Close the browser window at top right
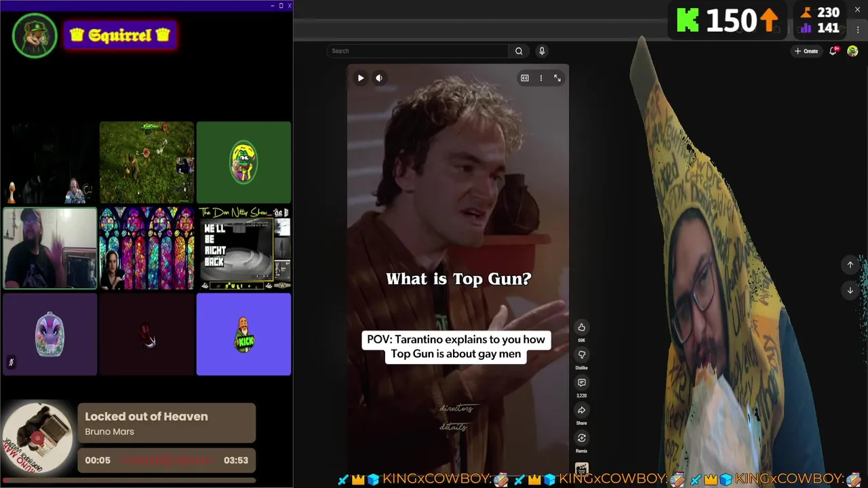Screen dimensions: 868x488 coord(857,9)
